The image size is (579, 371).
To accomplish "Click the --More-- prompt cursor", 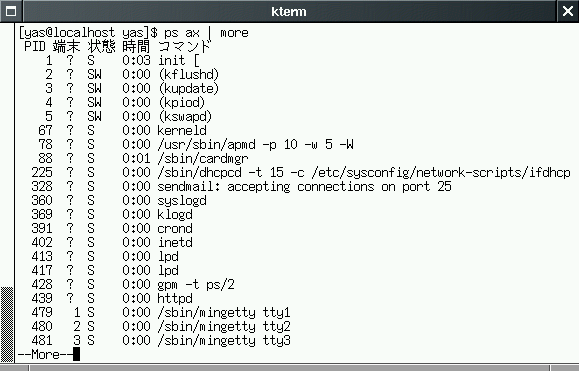I will coord(76,354).
